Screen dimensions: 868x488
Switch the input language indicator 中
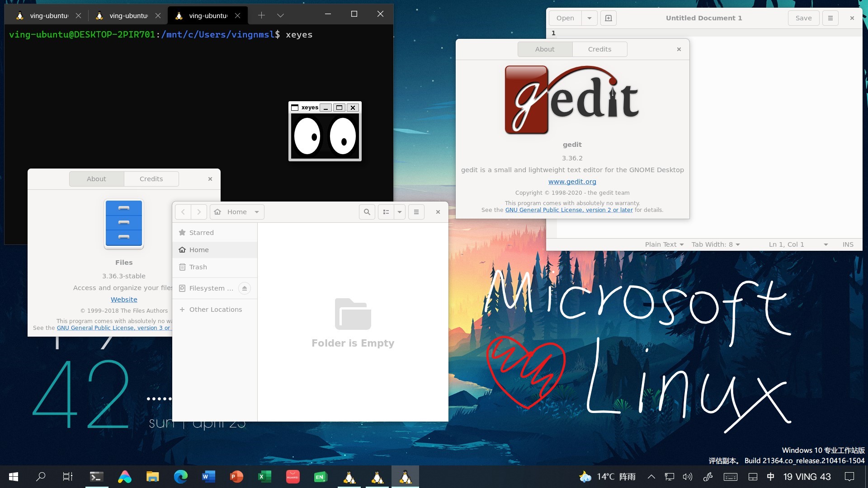pyautogui.click(x=770, y=477)
